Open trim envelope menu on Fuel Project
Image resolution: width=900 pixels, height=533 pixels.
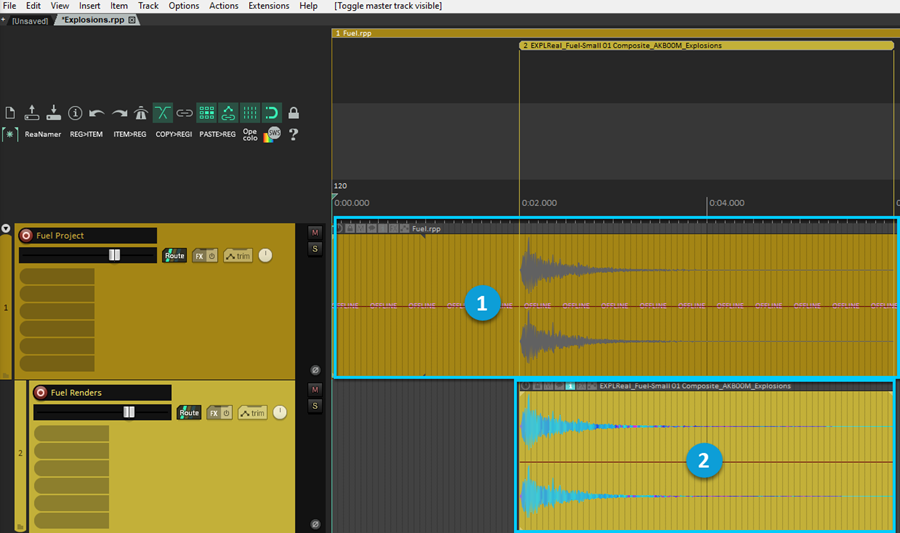tap(238, 256)
